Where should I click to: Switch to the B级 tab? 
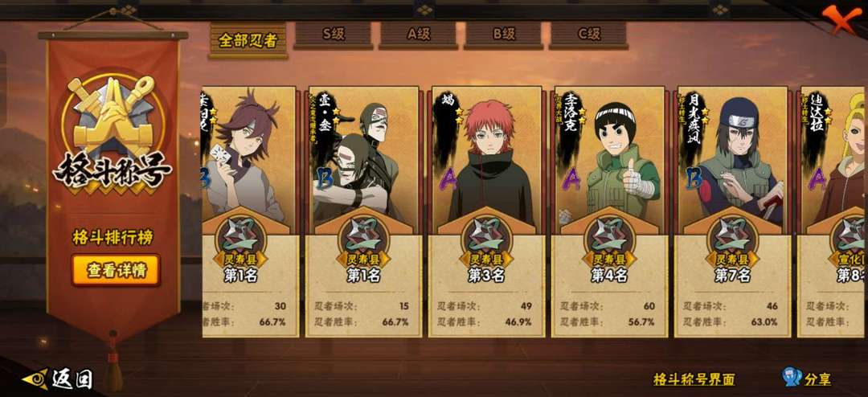coord(504,35)
